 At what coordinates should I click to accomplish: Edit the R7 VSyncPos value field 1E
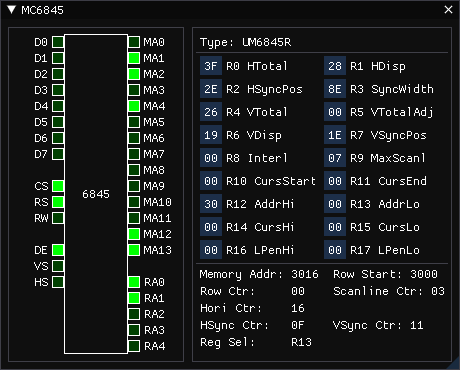[x=335, y=135]
